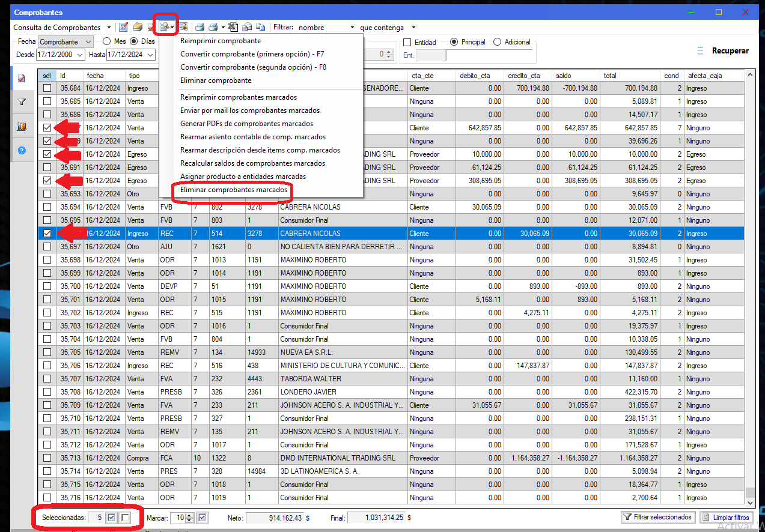Click the blue help question icon
The height and width of the screenshot is (532, 765).
[x=22, y=150]
